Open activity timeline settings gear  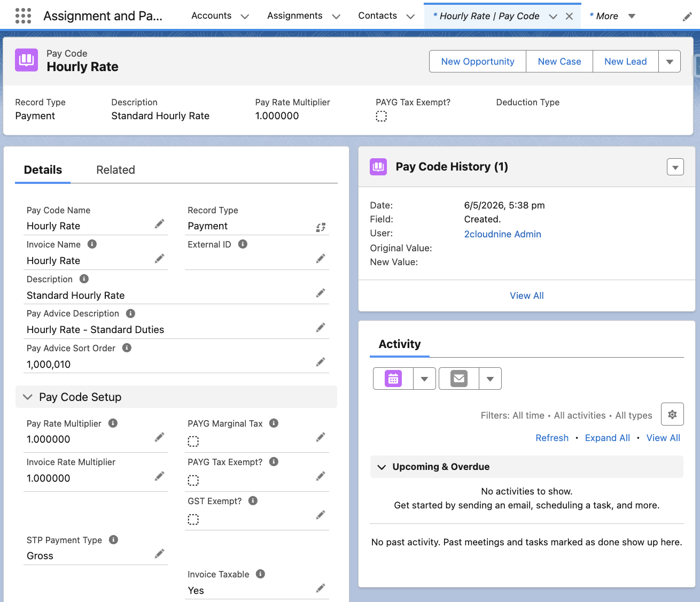[672, 414]
